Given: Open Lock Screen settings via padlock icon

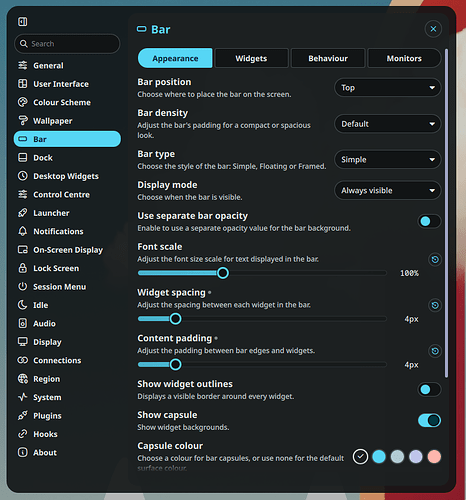Looking at the screenshot, I should [x=23, y=268].
